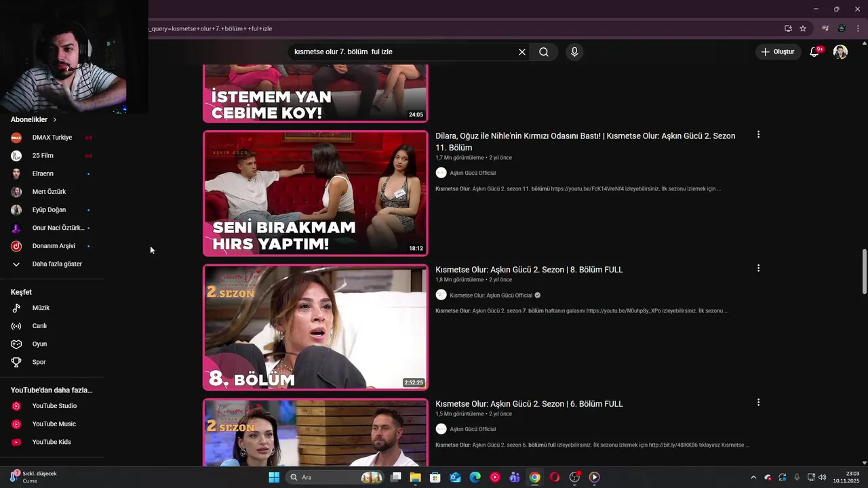This screenshot has width=868, height=488.
Task: Open options menu for 6. Bölüm FULL video
Action: [758, 403]
